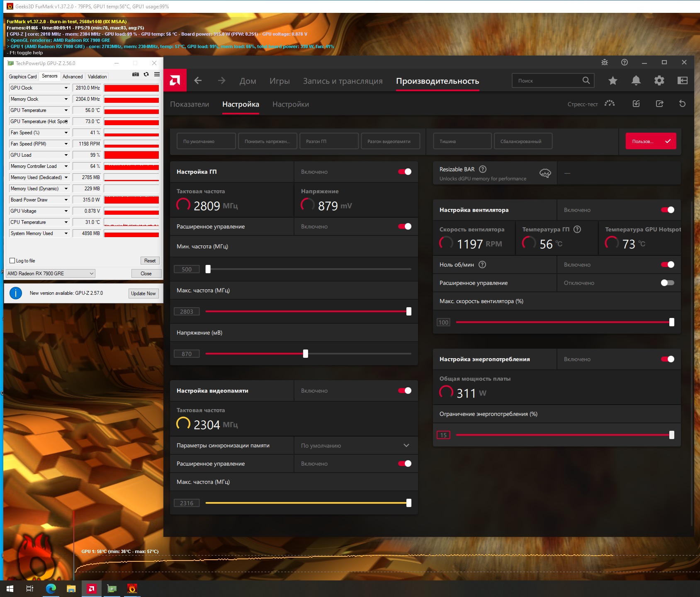The height and width of the screenshot is (597, 700).
Task: Open notifications bell icon
Action: tap(636, 81)
